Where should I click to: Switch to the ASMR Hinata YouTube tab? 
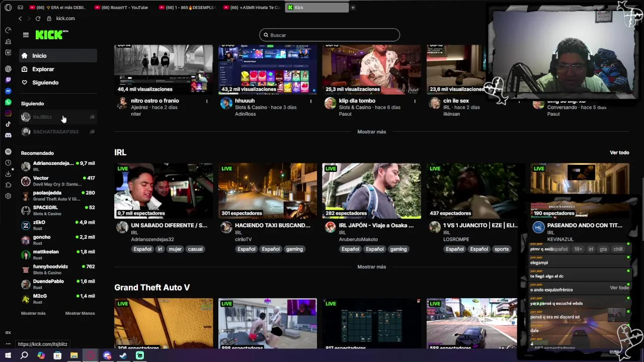252,8
